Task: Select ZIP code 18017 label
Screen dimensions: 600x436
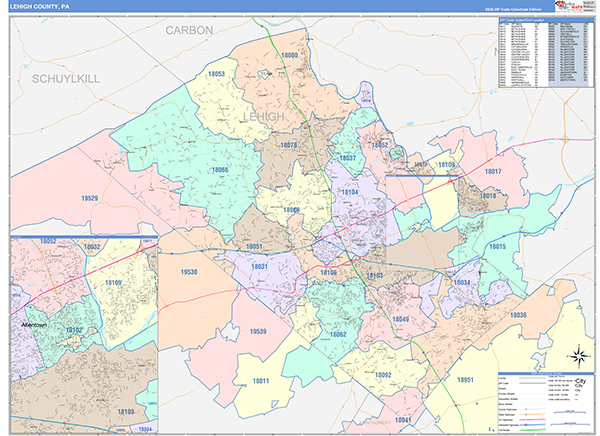Action: pyautogui.click(x=493, y=171)
